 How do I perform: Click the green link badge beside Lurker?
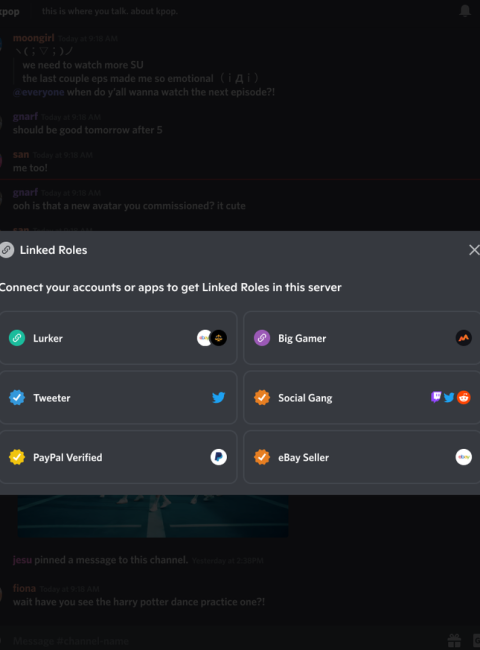[x=17, y=338]
